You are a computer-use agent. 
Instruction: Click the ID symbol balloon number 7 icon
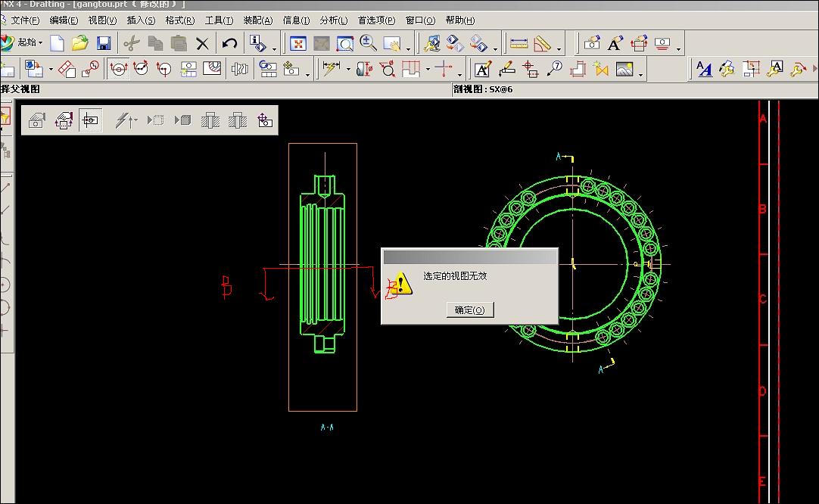pos(554,69)
